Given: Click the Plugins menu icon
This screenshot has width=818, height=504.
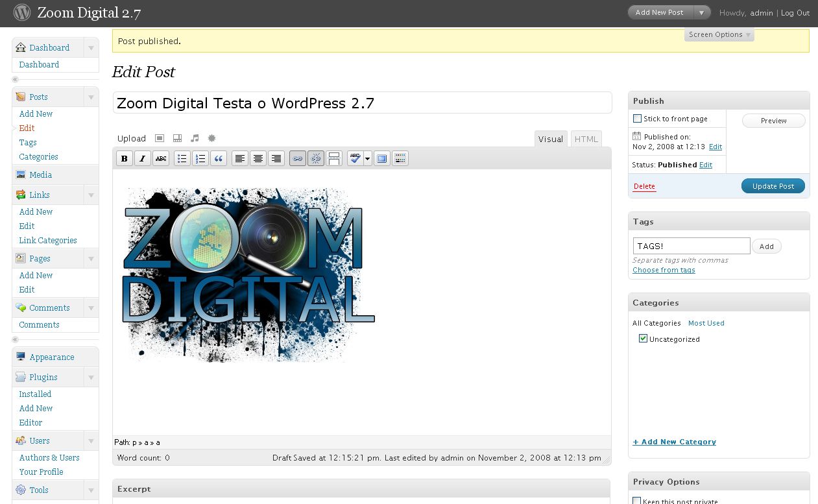Looking at the screenshot, I should 21,377.
